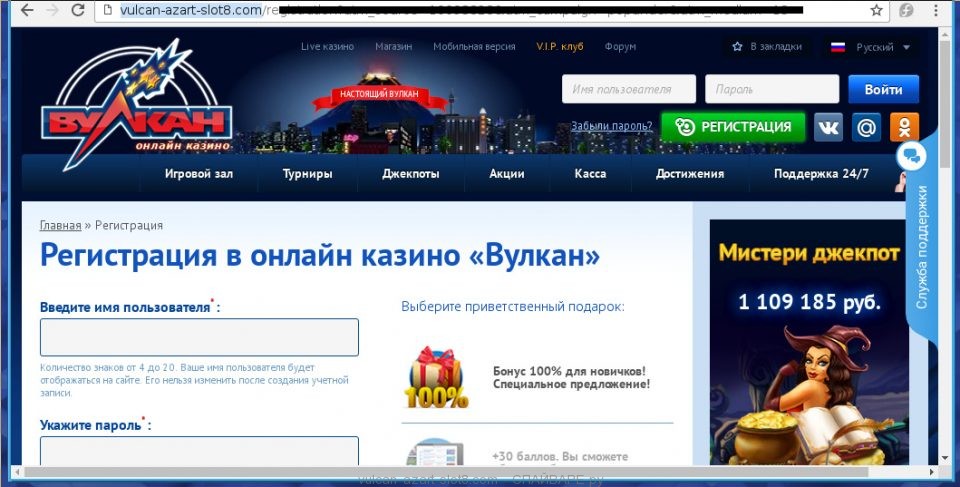Open the browser menu icon
The height and width of the screenshot is (487, 960).
click(x=937, y=11)
